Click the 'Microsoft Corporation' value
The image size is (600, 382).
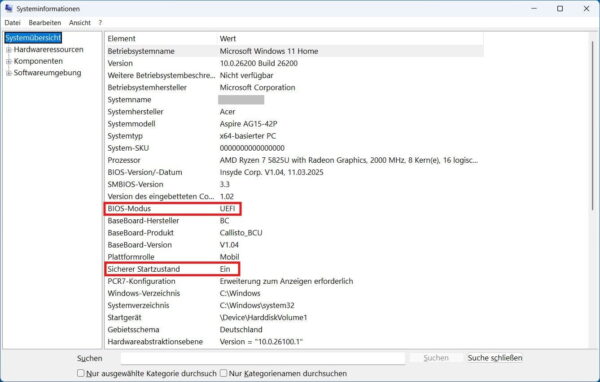click(x=257, y=87)
